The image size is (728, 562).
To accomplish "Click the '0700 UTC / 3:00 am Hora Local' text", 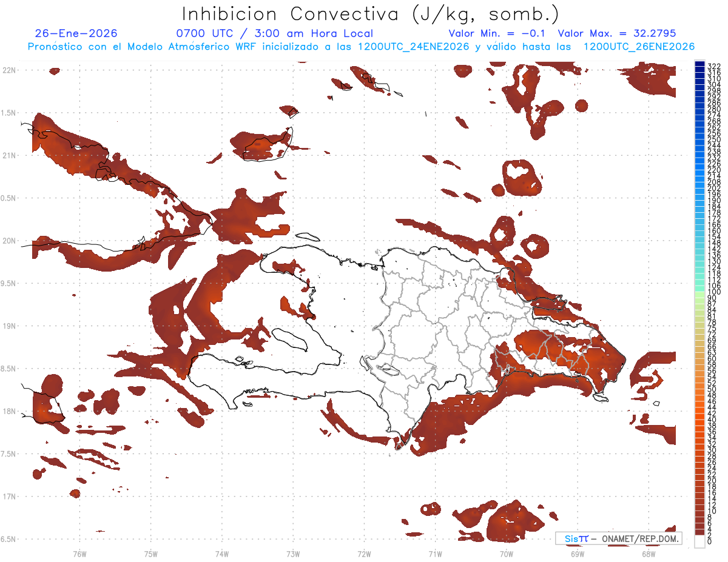I will (x=274, y=33).
